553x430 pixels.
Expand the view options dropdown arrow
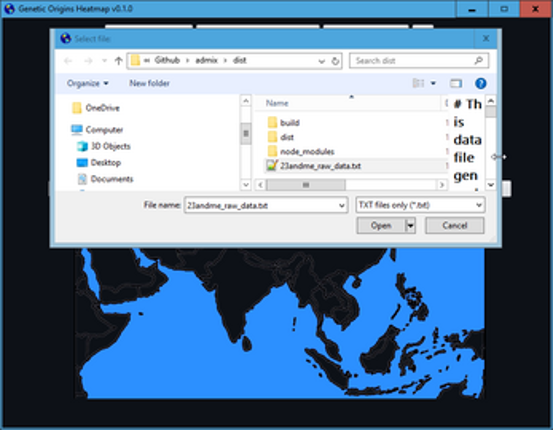(x=433, y=83)
